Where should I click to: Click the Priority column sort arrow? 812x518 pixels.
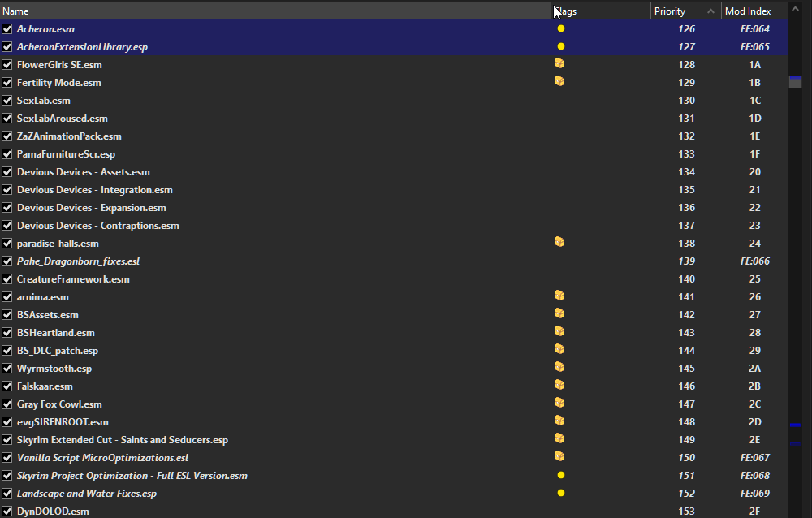pyautogui.click(x=710, y=11)
